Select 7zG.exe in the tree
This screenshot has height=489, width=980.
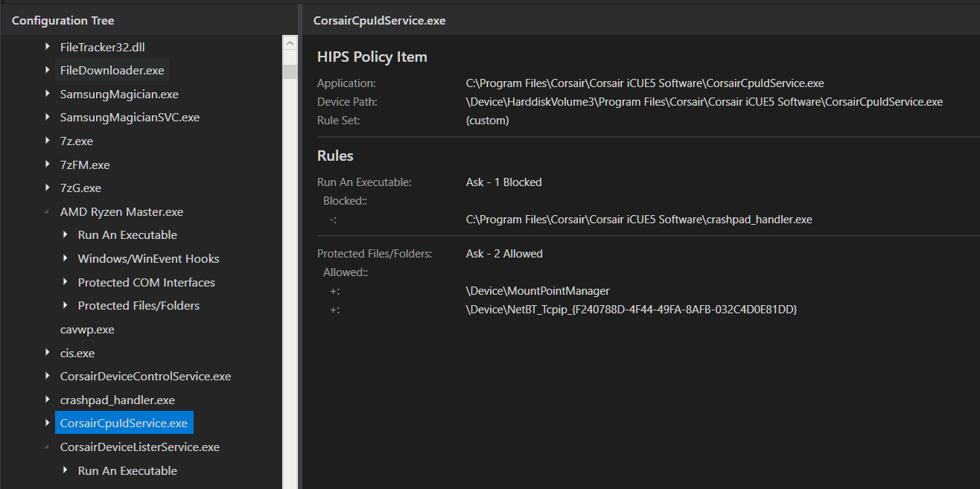point(80,188)
